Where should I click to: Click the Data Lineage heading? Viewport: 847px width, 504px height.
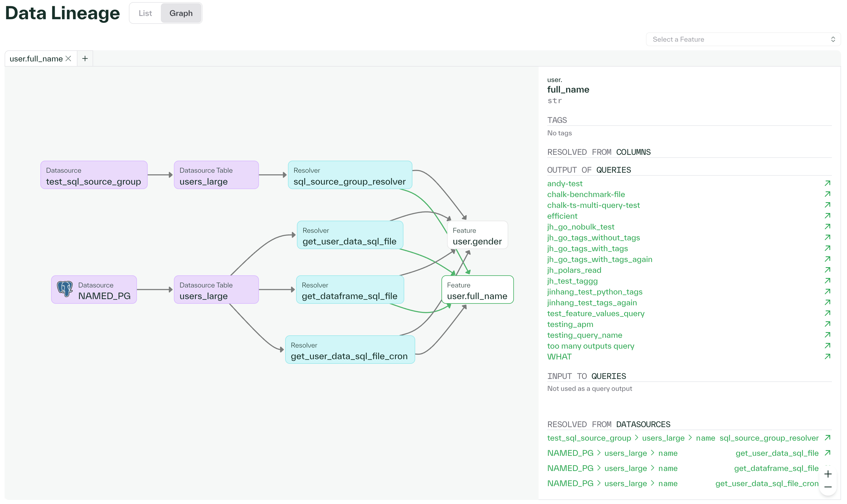tap(62, 13)
